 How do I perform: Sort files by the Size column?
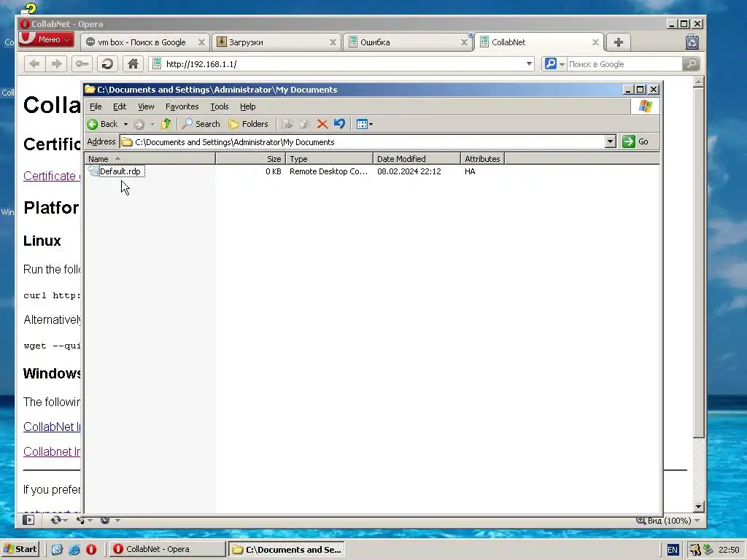coord(251,159)
